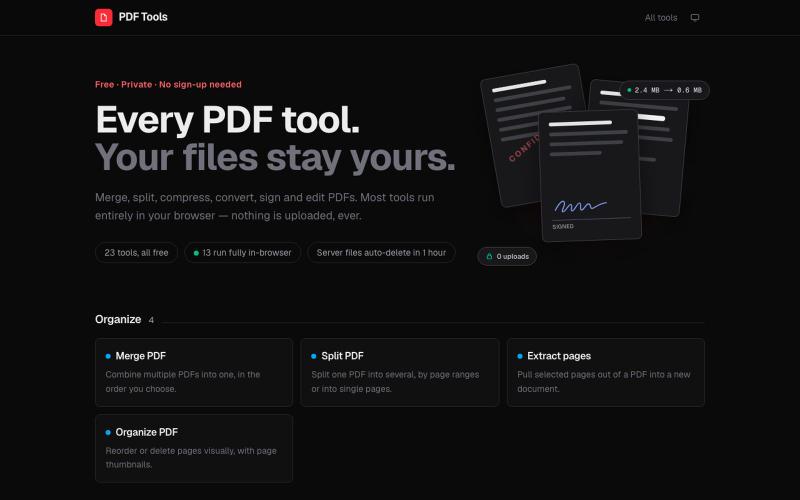This screenshot has width=800, height=500.
Task: Click the red PDF Tools logo icon
Action: tap(104, 17)
